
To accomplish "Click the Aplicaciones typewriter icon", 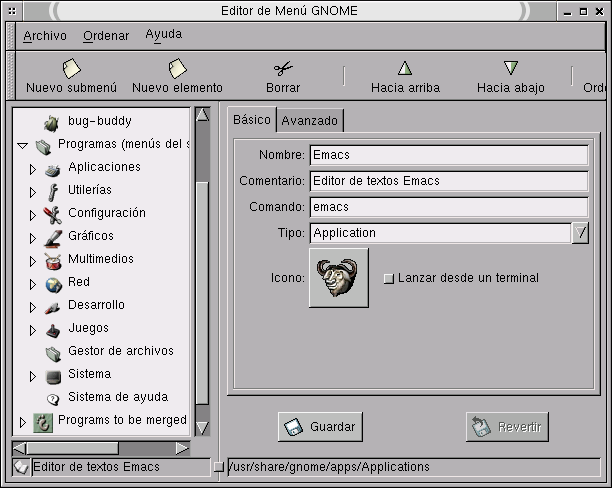I will (x=52, y=170).
